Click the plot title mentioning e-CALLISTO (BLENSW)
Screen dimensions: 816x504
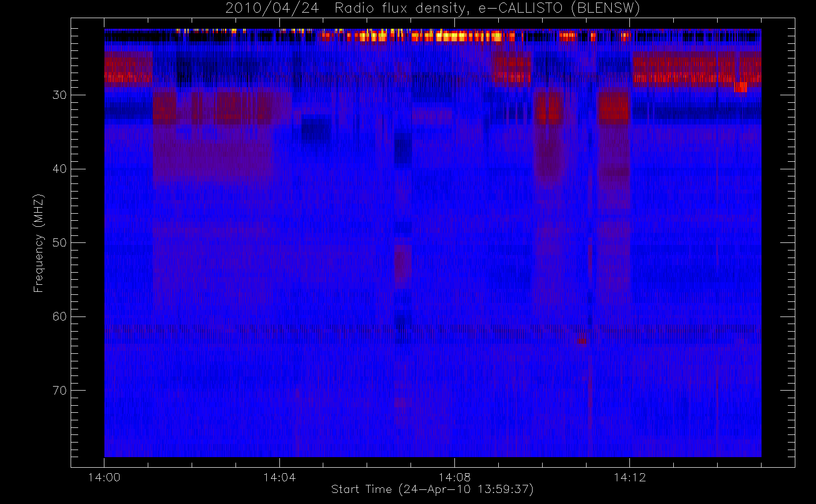click(433, 9)
